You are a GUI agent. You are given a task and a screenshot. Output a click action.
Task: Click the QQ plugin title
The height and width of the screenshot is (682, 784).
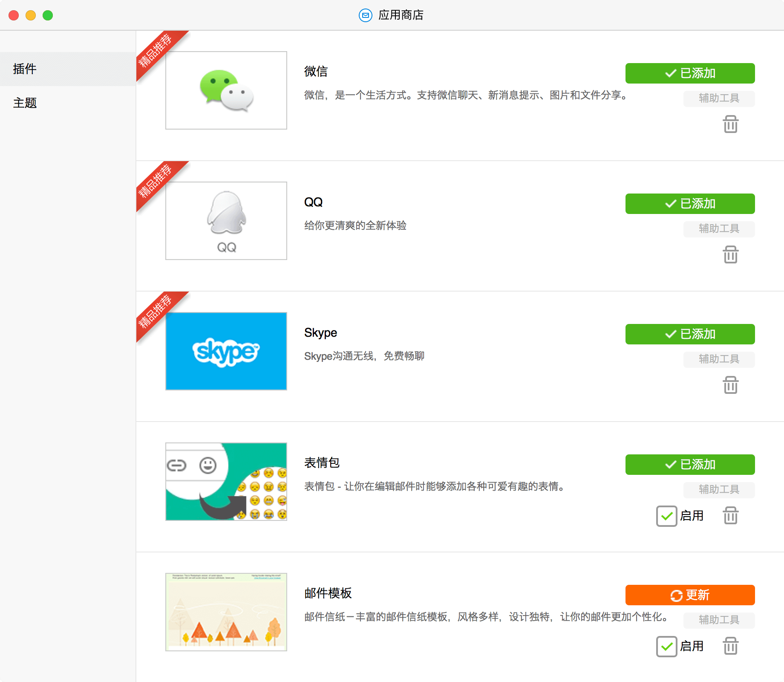(x=313, y=202)
